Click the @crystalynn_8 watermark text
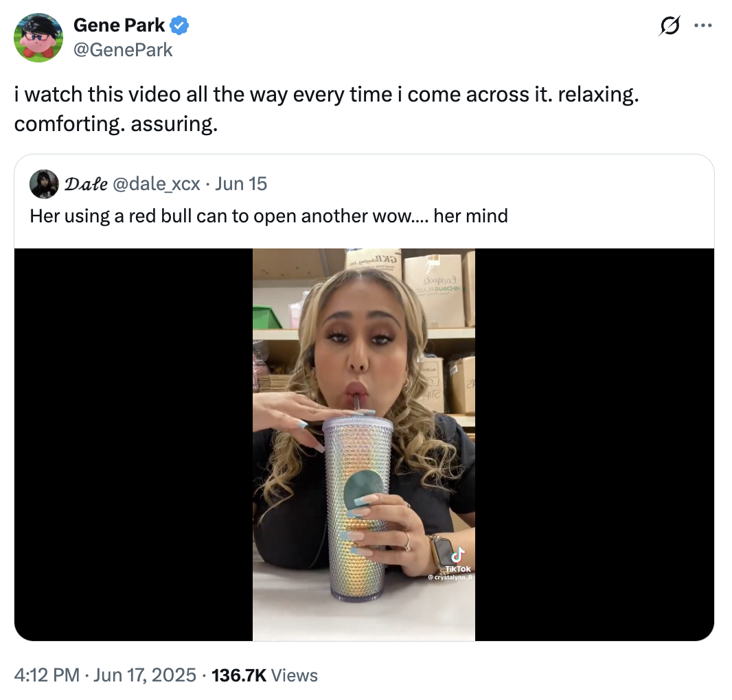The image size is (732, 700). (x=450, y=578)
